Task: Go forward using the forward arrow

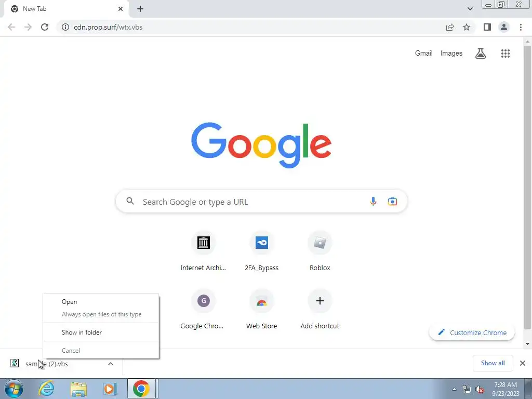Action: pos(28,27)
